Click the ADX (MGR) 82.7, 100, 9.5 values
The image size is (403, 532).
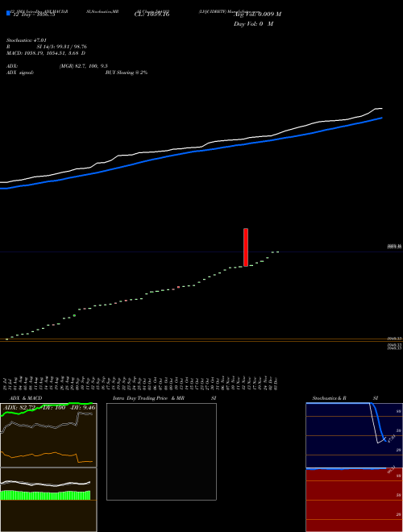pos(84,66)
